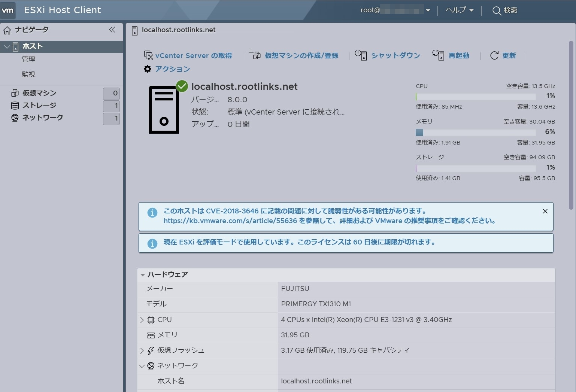Click the search magnifier icon
The width and height of the screenshot is (576, 392).
pyautogui.click(x=497, y=10)
